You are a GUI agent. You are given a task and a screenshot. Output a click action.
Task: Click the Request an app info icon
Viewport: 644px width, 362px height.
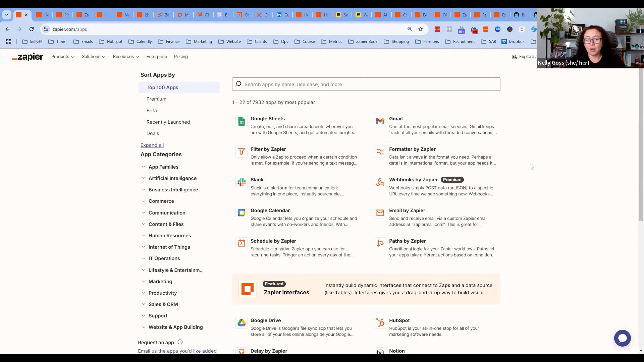pos(180,342)
